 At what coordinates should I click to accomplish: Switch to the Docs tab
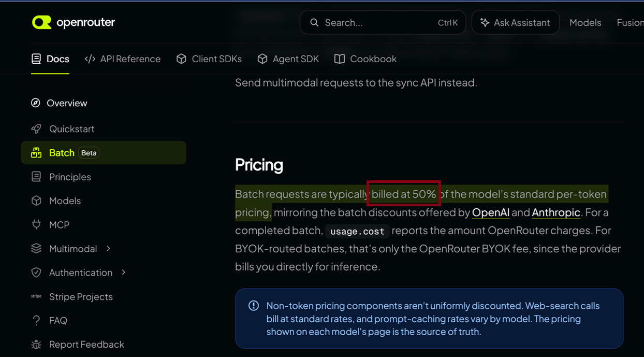pos(50,59)
